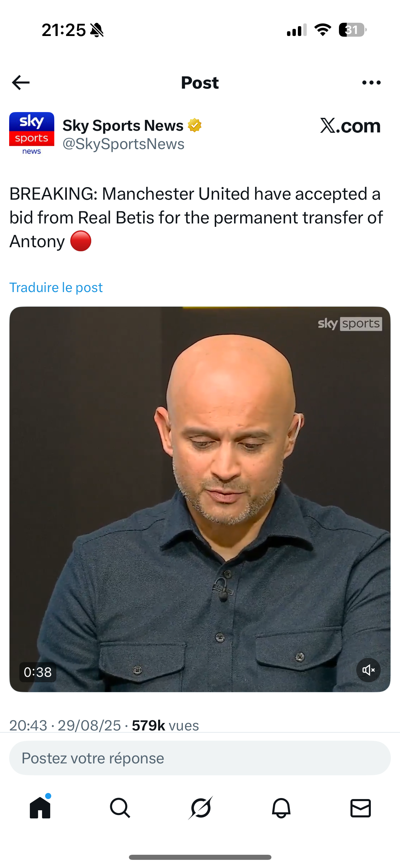Screen dimensions: 400x868
Task: Unmute the video with speaker icon
Action: (368, 670)
